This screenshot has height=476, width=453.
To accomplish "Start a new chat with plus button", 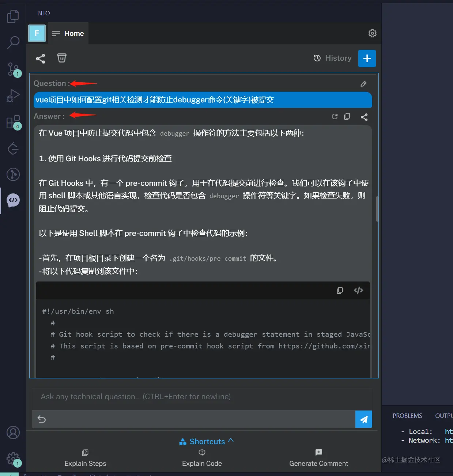I will coord(367,58).
